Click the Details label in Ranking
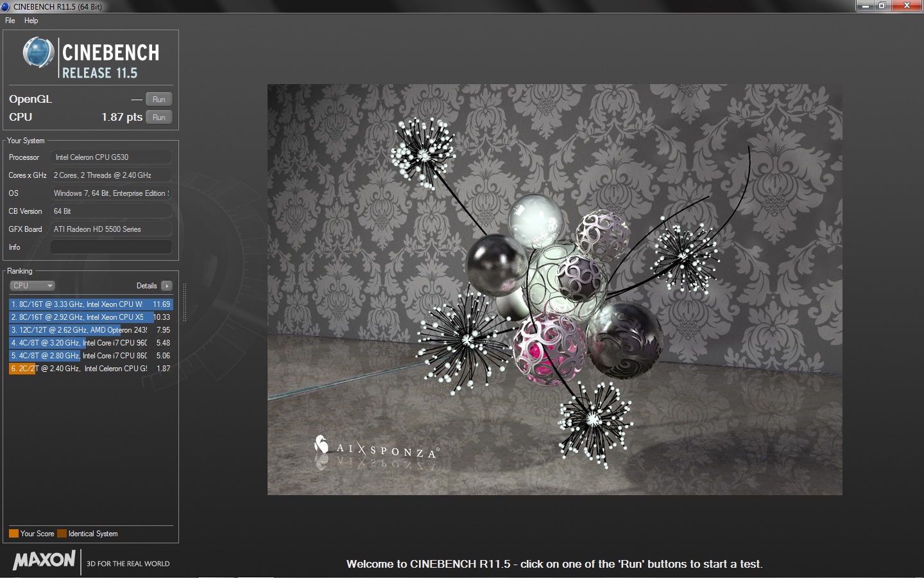Image resolution: width=924 pixels, height=578 pixels. [146, 286]
